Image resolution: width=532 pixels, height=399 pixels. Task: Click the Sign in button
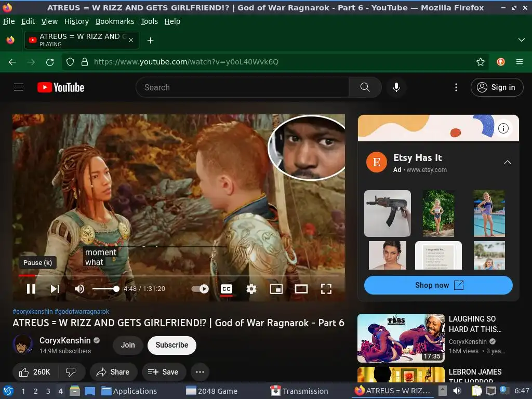coord(497,87)
